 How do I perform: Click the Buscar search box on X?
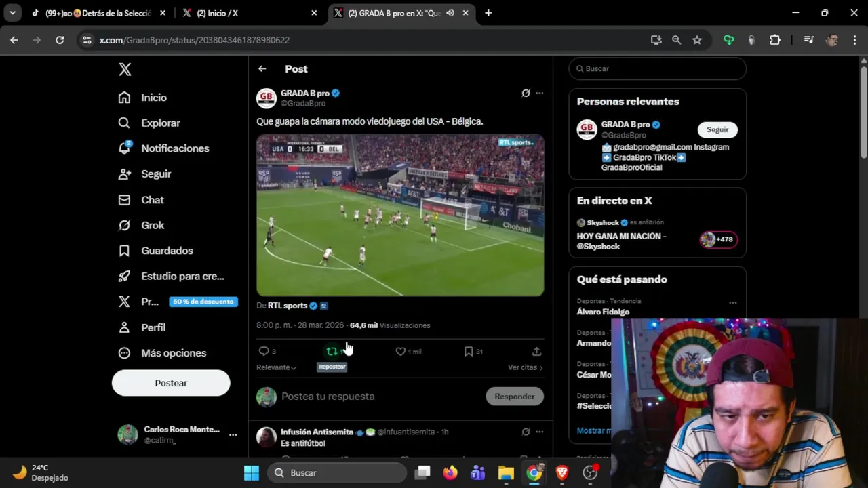(x=658, y=68)
